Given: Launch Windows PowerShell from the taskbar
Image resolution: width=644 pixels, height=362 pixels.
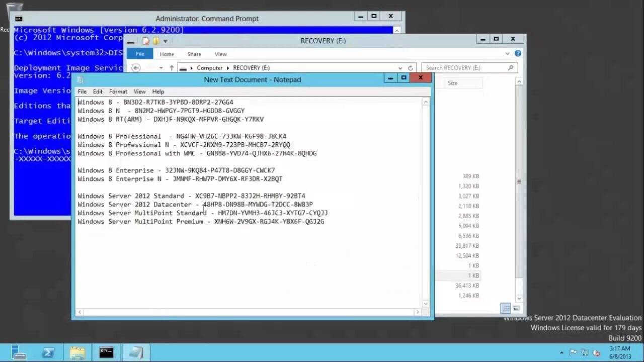Looking at the screenshot, I should [48, 353].
